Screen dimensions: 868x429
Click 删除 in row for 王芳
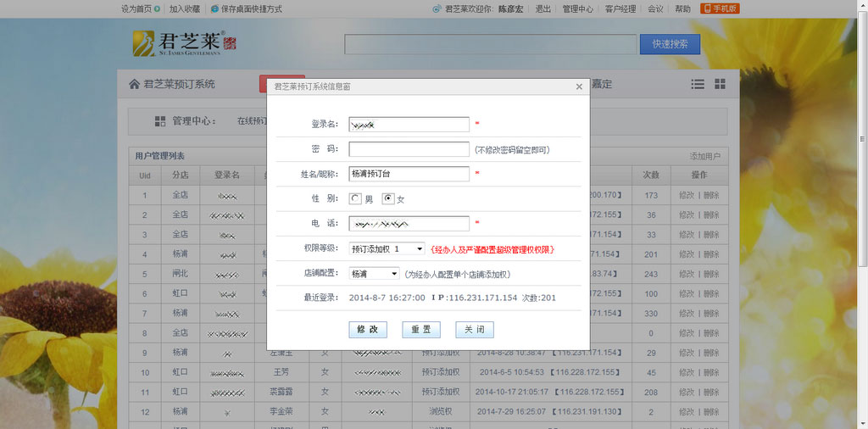pos(711,372)
